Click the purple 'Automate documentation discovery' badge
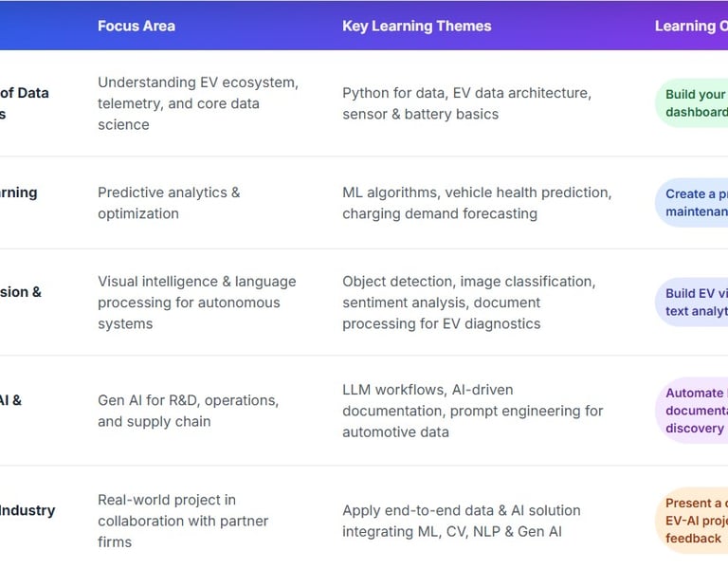This screenshot has height=569, width=728. (692, 411)
